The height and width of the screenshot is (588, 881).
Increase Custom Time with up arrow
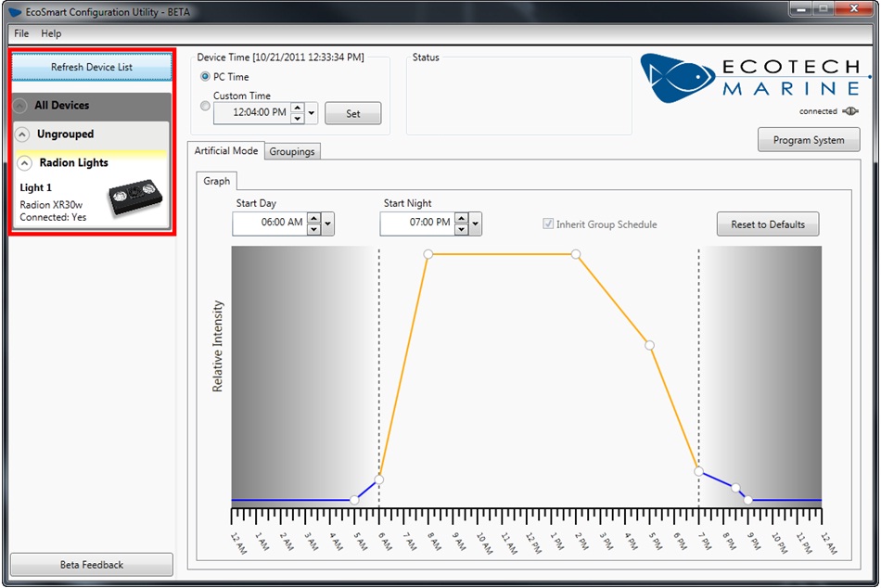coord(298,108)
